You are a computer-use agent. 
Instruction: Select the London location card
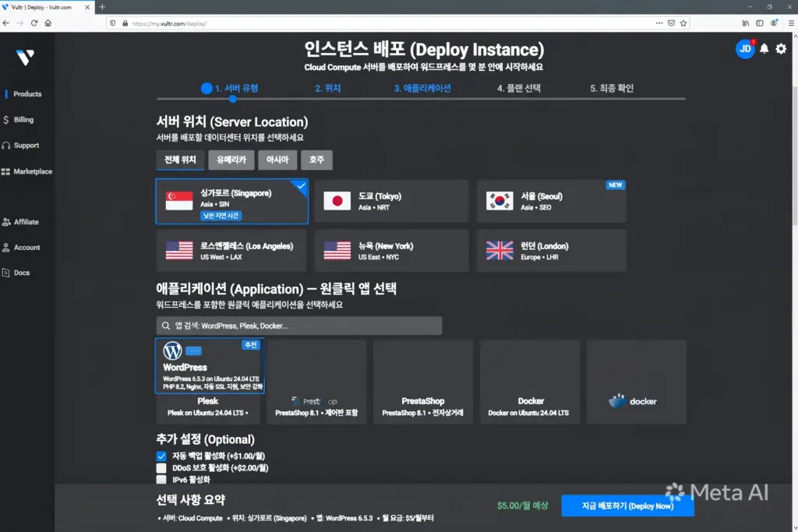tap(552, 250)
